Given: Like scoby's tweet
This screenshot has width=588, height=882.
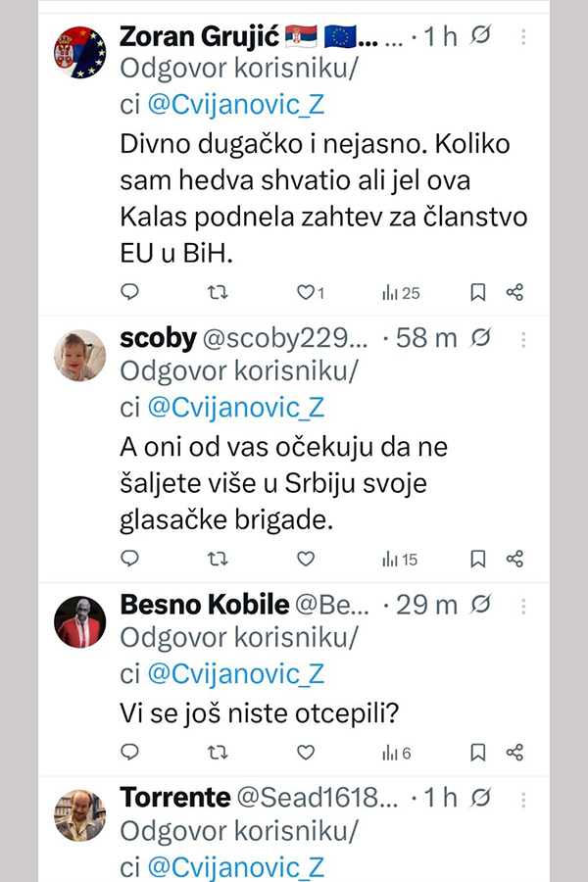Looking at the screenshot, I should 306,559.
